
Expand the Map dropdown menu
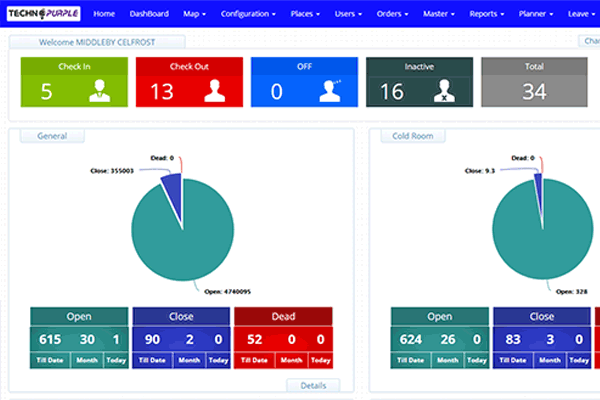pyautogui.click(x=194, y=14)
